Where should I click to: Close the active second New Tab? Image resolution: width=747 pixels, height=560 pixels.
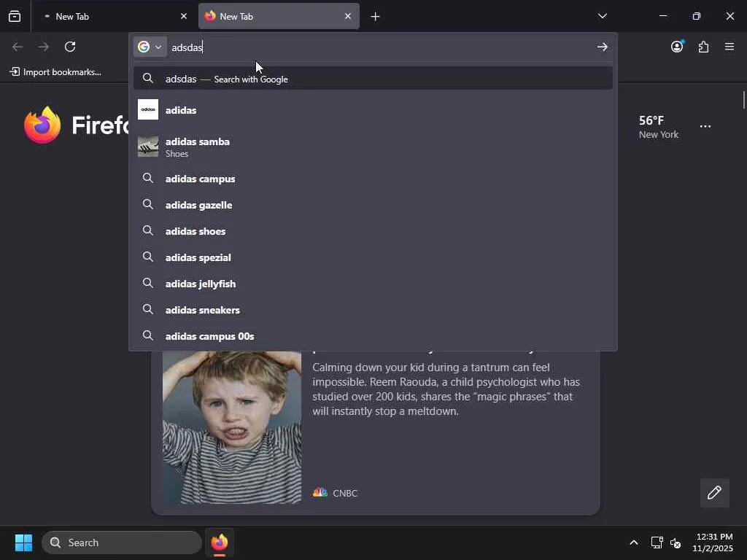348,16
